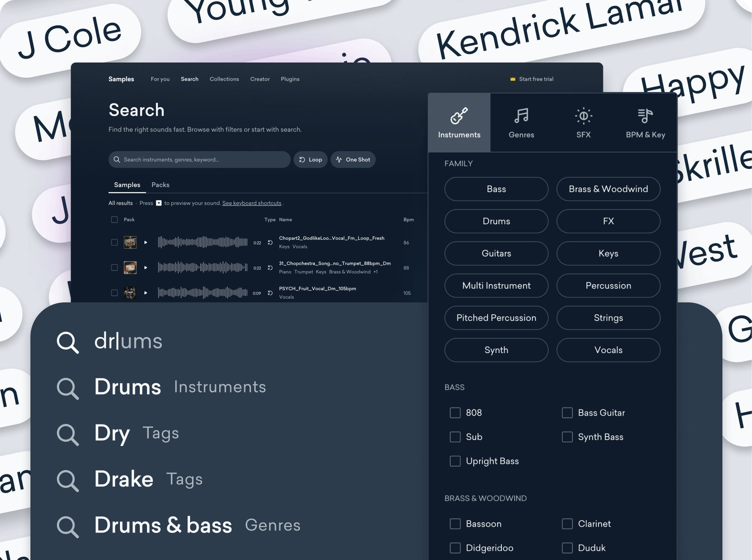Click the guitar icon in Instruments tab

459,116
